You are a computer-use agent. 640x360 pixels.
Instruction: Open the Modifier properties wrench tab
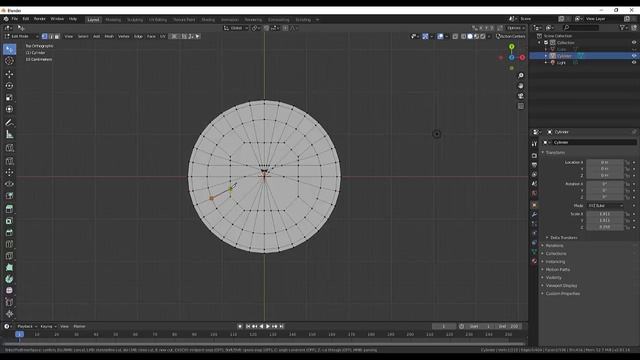tap(534, 214)
